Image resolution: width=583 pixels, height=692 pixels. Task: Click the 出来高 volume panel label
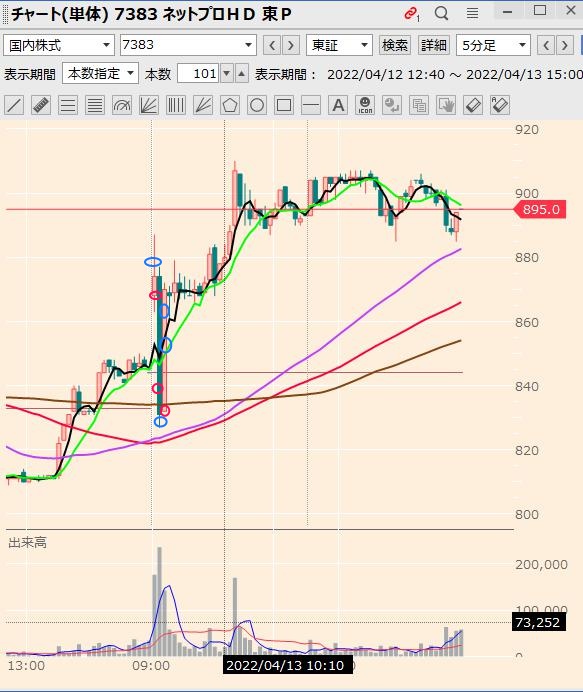[x=27, y=542]
